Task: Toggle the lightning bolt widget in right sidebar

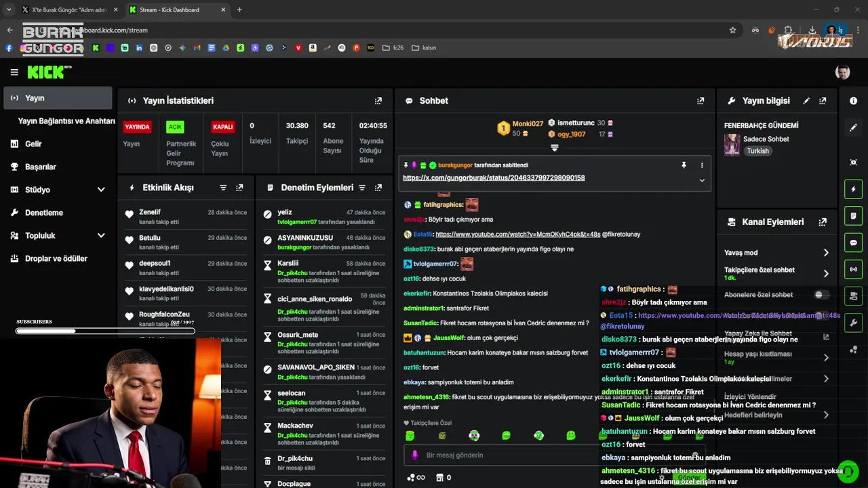Action: 853,189
